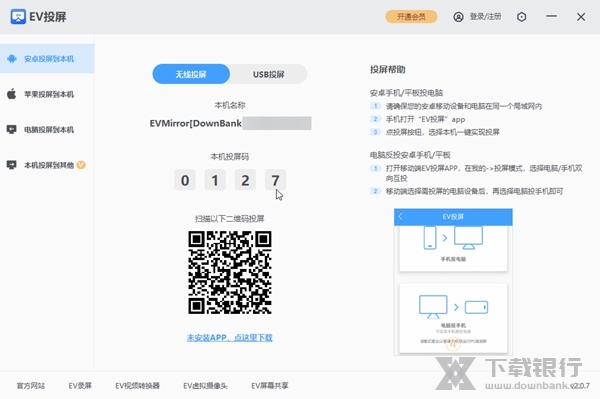The height and width of the screenshot is (399, 600).
Task: Open 登录/注册 login link
Action: 485,16
